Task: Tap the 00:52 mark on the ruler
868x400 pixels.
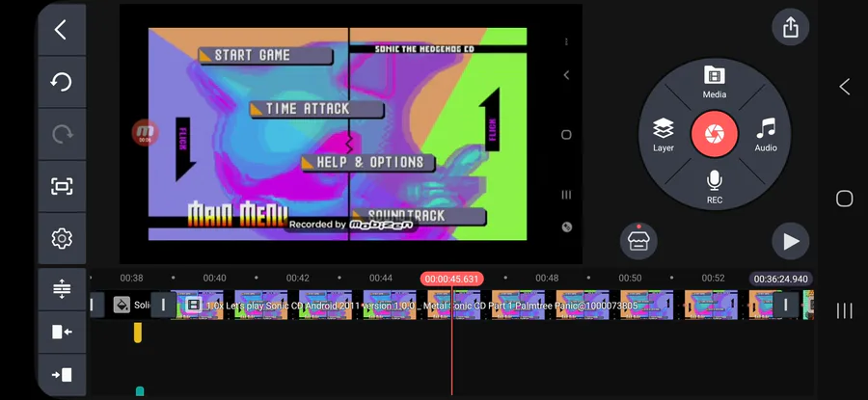Action: click(713, 279)
